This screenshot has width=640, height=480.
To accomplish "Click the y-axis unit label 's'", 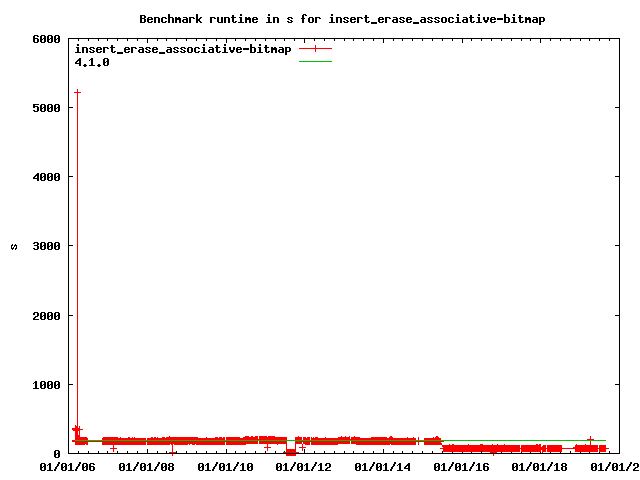I will pos(14,246).
